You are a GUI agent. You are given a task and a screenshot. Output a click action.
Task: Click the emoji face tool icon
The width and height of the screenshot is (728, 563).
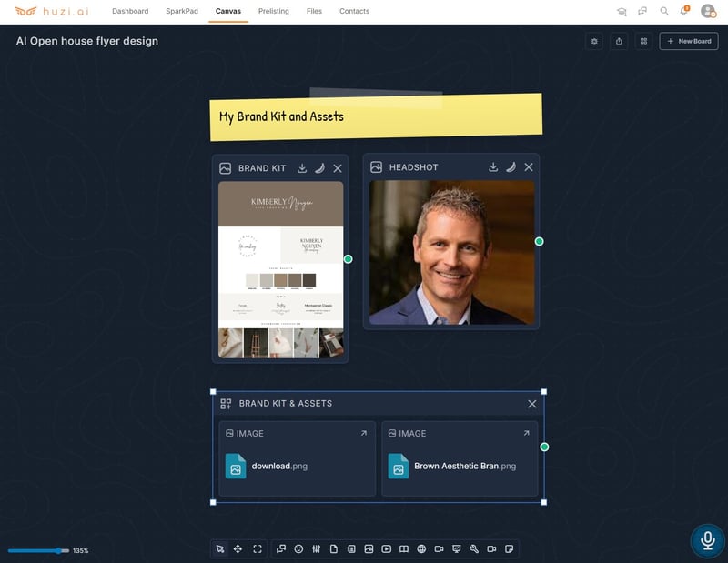pos(298,548)
